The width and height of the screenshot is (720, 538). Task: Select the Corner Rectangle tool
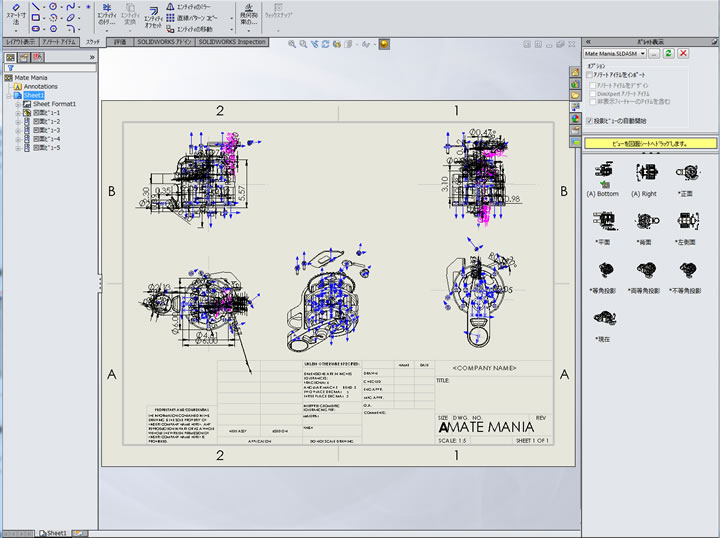click(x=36, y=18)
